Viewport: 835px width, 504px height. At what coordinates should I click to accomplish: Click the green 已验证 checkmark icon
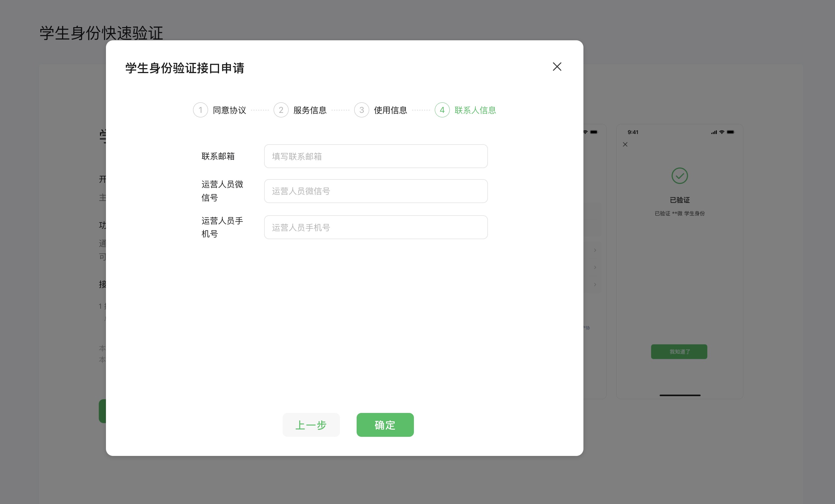click(680, 176)
